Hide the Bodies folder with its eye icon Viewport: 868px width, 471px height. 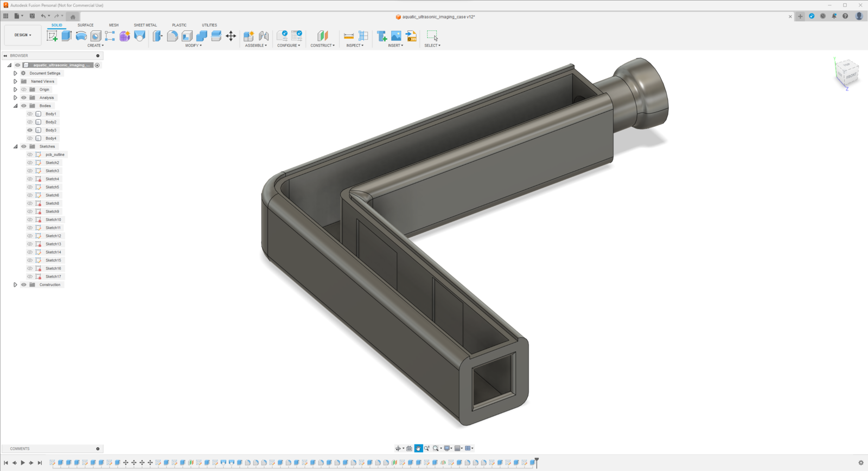[x=23, y=106]
